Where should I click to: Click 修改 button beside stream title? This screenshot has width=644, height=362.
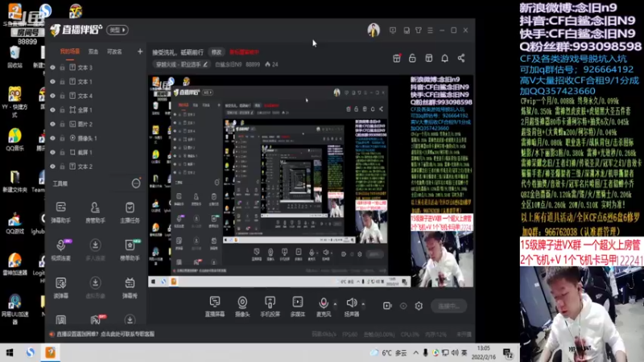217,52
